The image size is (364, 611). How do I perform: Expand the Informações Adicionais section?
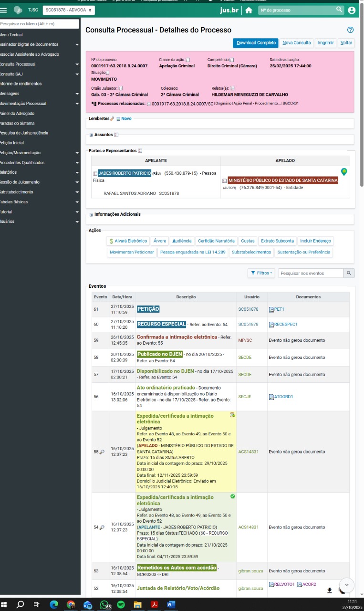click(91, 215)
